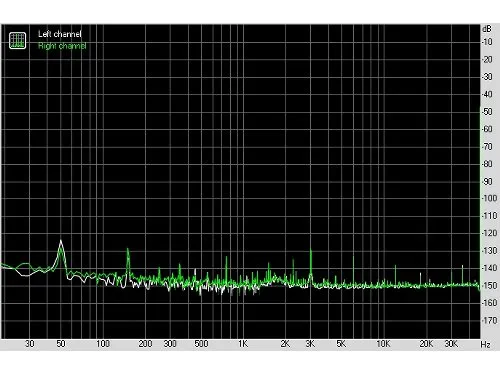Click the -150 dB scale label

490,285
